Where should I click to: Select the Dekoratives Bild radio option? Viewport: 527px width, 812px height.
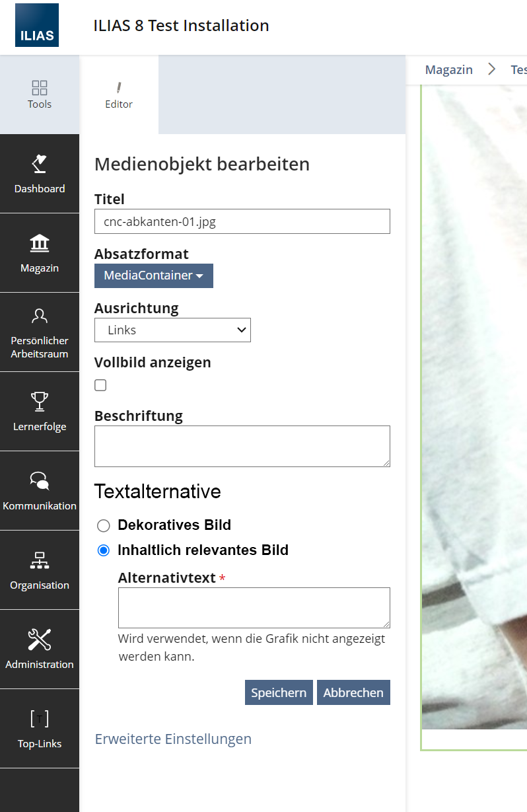[x=103, y=526]
